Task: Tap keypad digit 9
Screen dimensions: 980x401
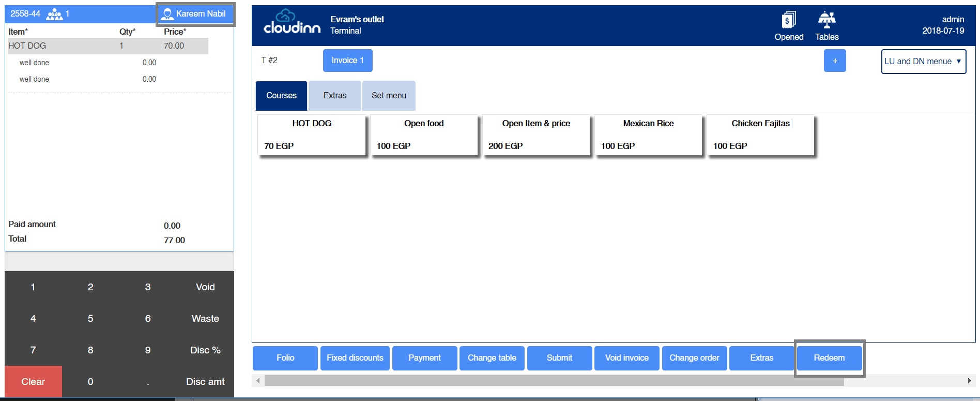Action: [148, 350]
